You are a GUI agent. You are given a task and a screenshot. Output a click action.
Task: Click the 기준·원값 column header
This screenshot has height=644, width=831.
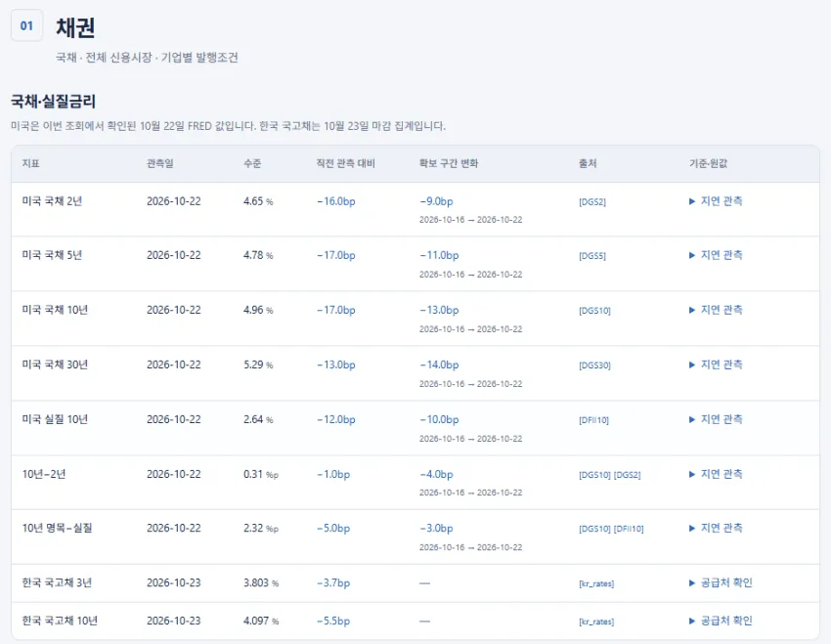(x=708, y=163)
